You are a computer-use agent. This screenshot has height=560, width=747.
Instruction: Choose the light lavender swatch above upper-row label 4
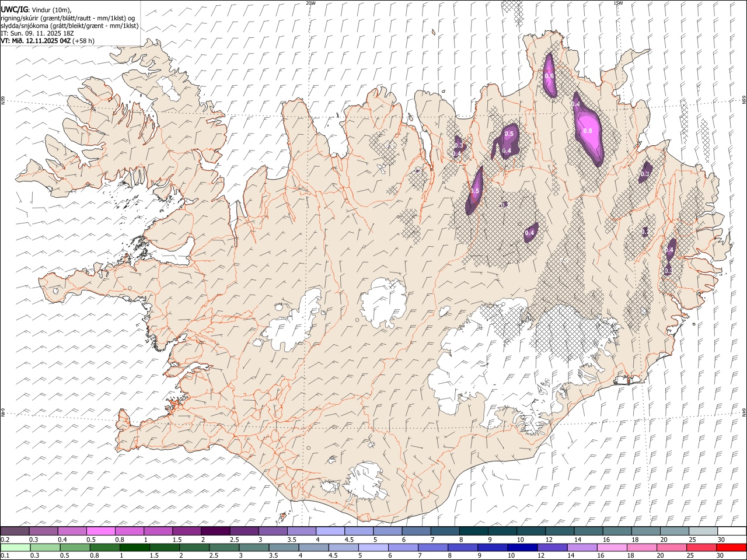330,531
